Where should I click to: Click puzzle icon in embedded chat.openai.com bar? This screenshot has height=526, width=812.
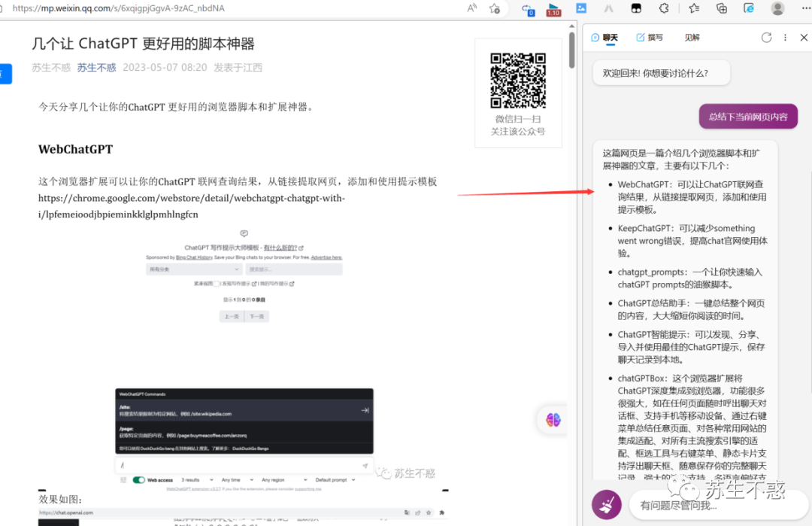(442, 512)
